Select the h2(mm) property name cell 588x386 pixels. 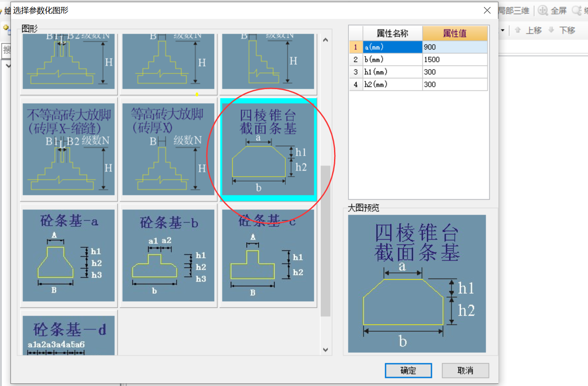[393, 84]
